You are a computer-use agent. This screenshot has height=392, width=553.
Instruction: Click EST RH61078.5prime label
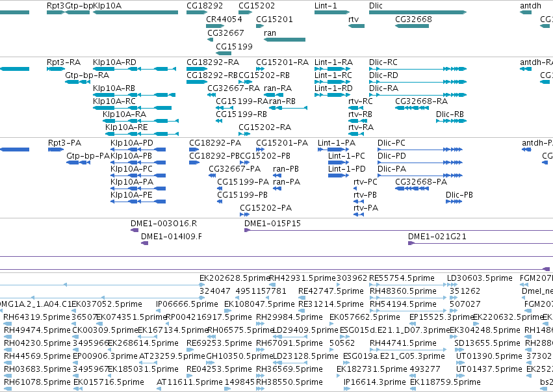point(38,382)
